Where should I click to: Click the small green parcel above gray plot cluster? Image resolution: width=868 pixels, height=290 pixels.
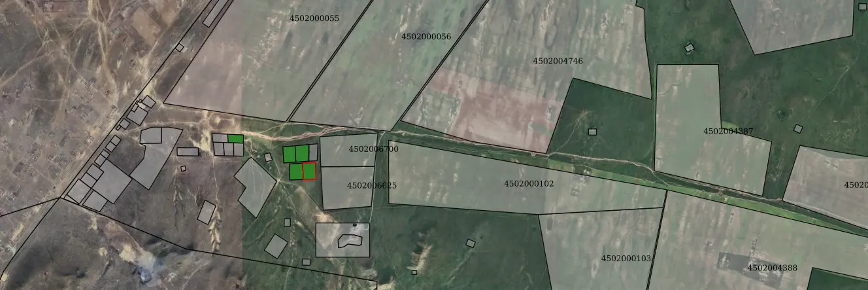235,138
